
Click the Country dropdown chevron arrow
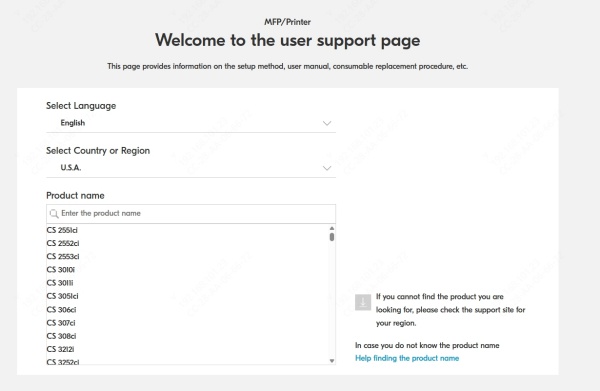click(x=327, y=168)
